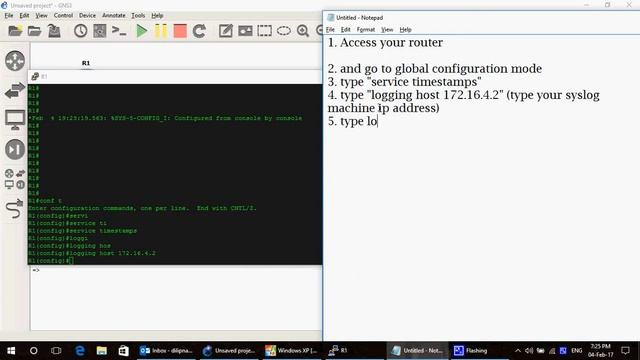Switch to Windows XP taskbar item
This screenshot has height=360, width=640.
pyautogui.click(x=291, y=351)
